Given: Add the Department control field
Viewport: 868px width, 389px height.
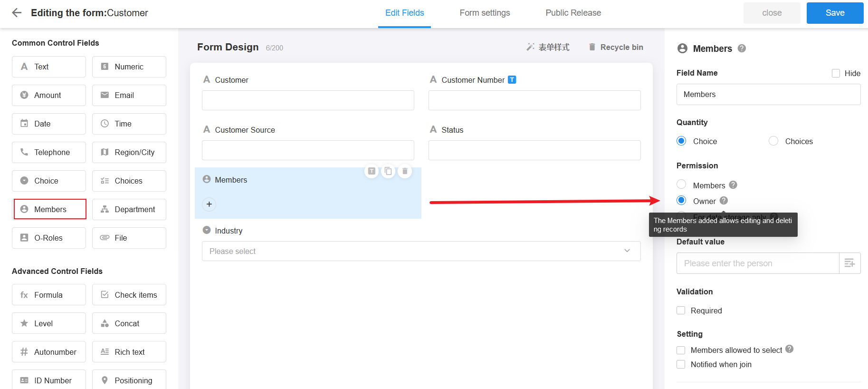Looking at the screenshot, I should coord(129,209).
